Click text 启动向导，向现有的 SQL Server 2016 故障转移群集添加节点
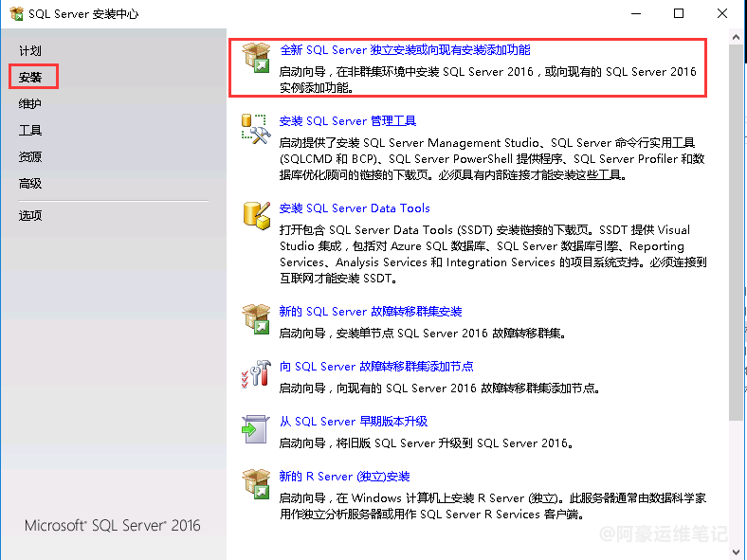The image size is (747, 560). click(439, 388)
